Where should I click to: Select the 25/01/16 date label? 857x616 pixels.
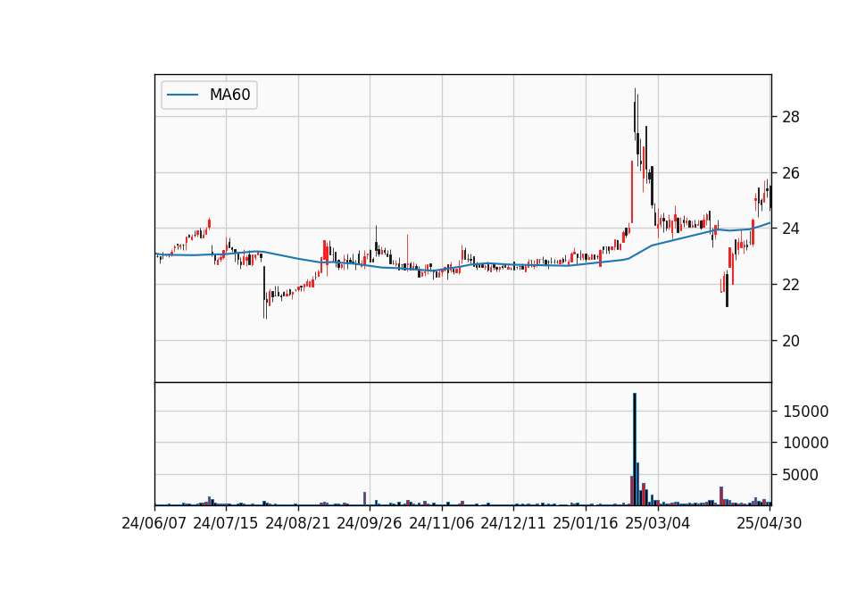pyautogui.click(x=586, y=523)
